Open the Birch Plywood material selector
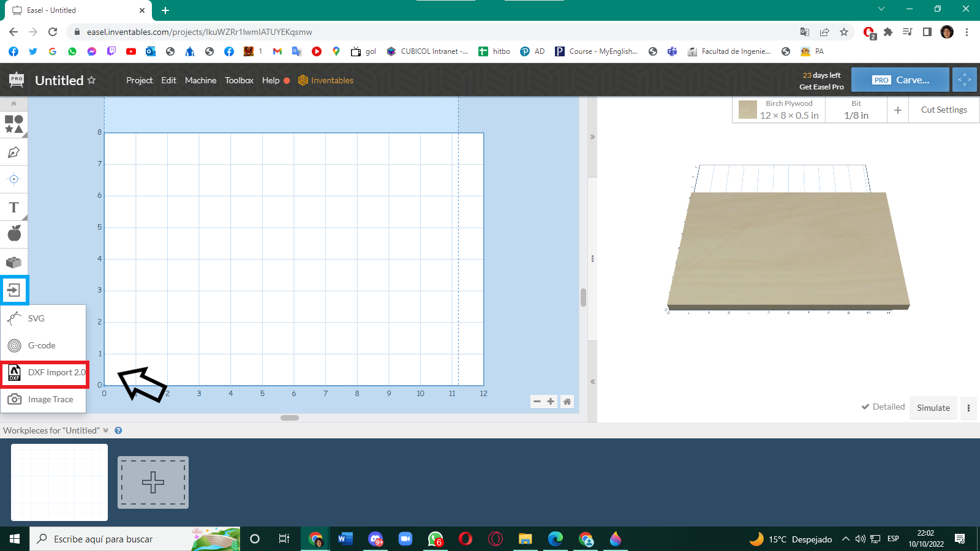980x551 pixels. (779, 110)
